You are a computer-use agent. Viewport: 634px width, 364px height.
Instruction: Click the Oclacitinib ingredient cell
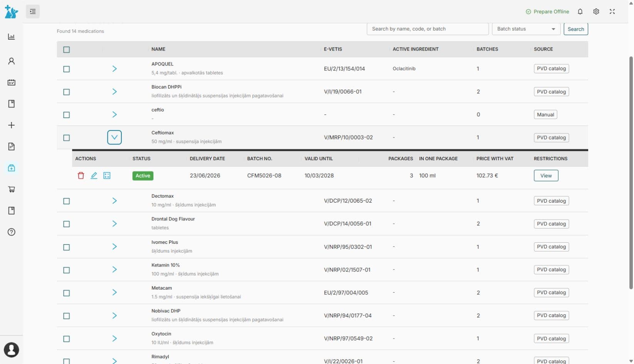point(404,69)
